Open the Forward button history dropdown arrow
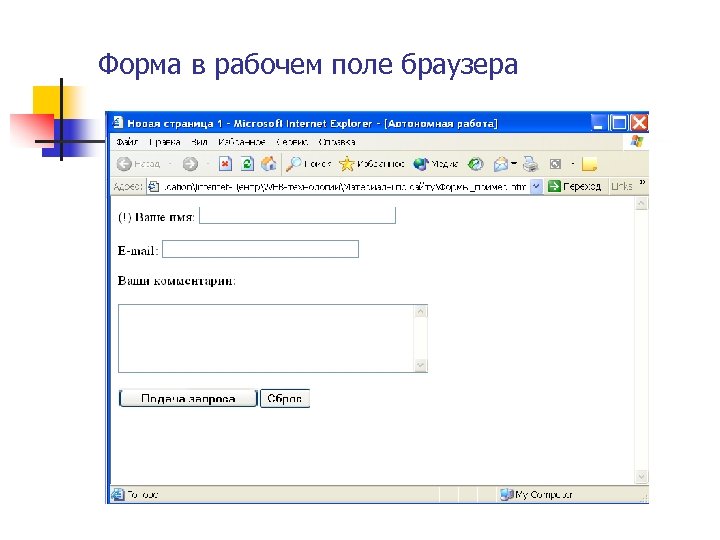 click(208, 164)
